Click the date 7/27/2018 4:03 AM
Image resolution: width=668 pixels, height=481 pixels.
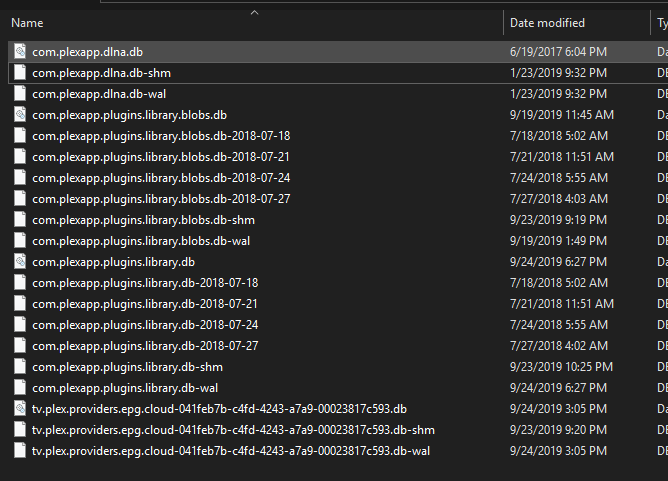[559, 199]
